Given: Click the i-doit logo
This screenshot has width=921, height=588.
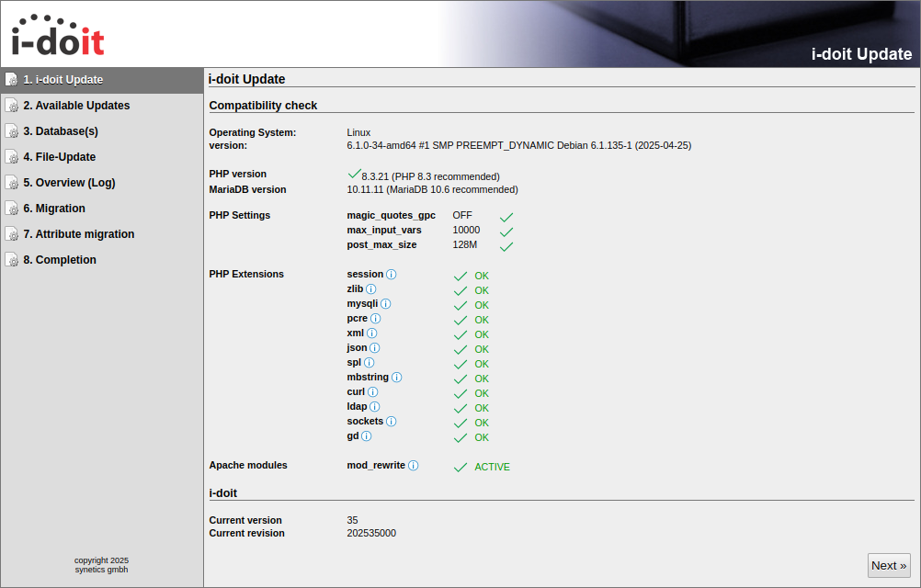Looking at the screenshot, I should pyautogui.click(x=58, y=36).
